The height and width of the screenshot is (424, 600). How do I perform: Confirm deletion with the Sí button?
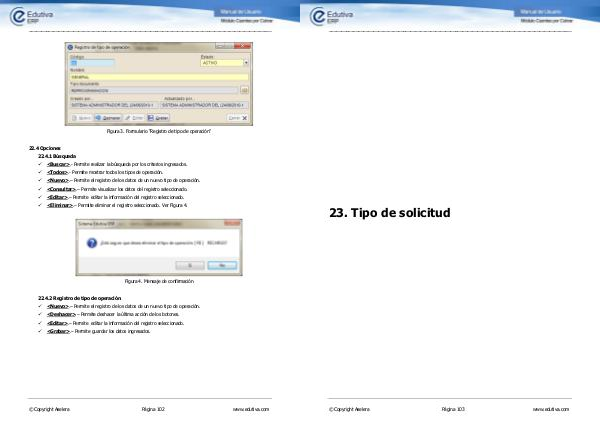189,264
